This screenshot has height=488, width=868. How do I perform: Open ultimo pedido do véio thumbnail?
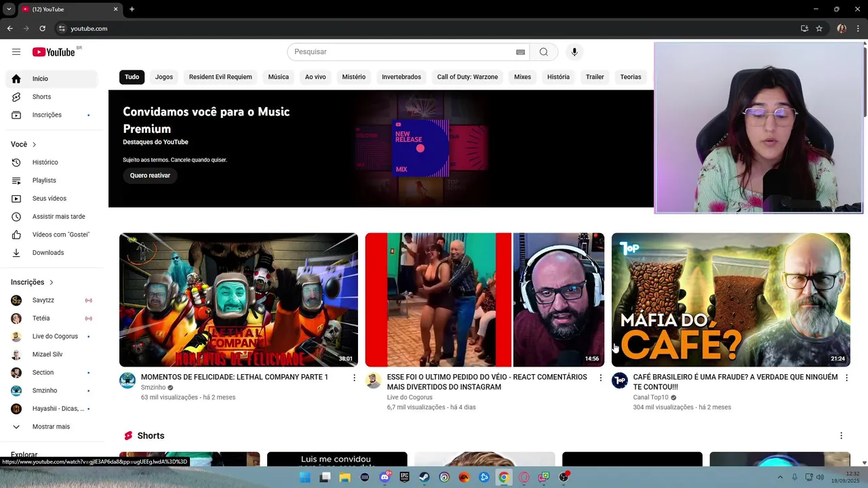tap(485, 300)
